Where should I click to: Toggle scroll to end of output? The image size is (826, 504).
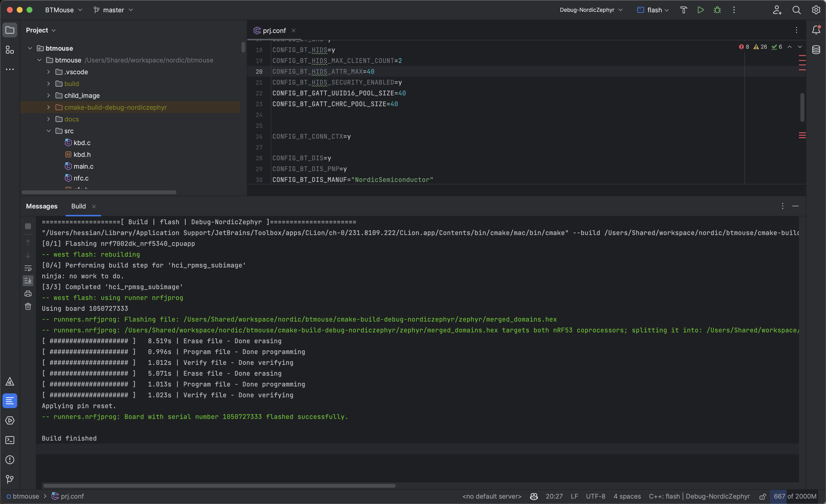click(x=28, y=281)
